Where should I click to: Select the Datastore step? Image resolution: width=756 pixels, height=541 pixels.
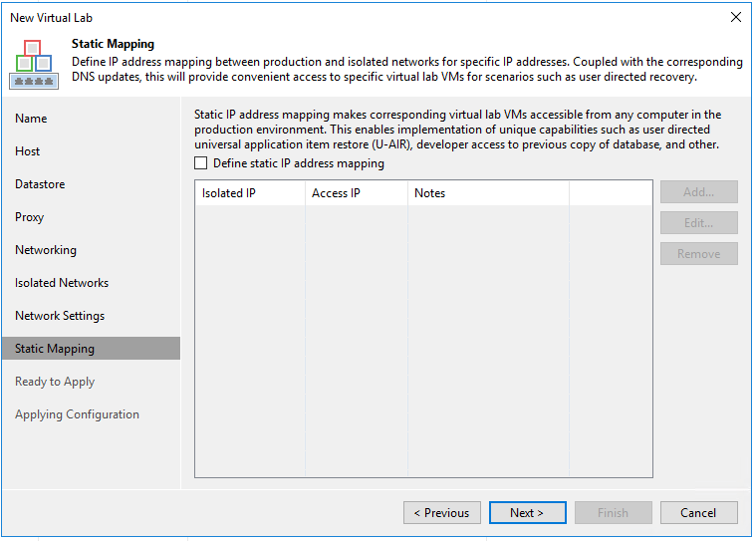tap(40, 184)
